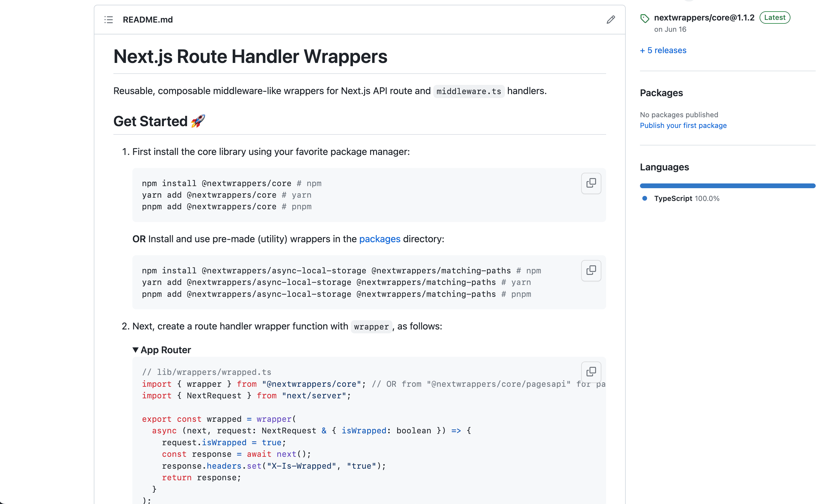The image size is (824, 504).
Task: Click Publish your first package
Action: coord(683,126)
